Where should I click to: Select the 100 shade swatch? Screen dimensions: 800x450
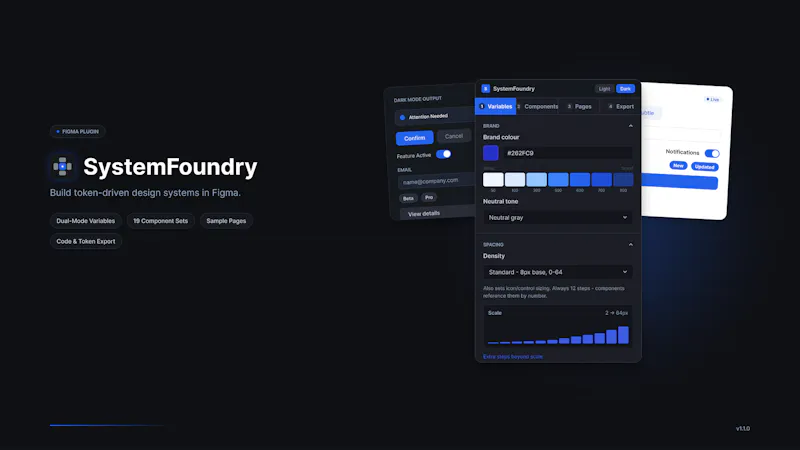click(x=515, y=180)
